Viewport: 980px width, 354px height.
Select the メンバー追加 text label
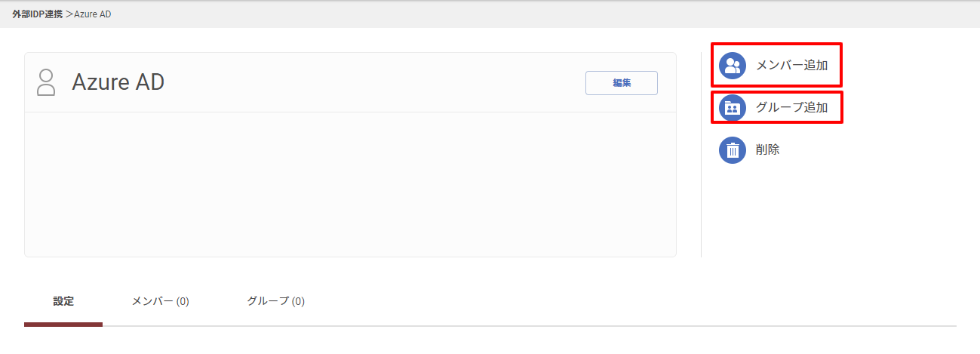(x=791, y=65)
